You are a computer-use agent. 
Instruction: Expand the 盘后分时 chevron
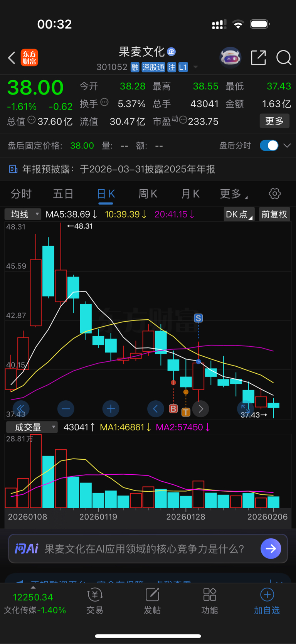tap(287, 145)
